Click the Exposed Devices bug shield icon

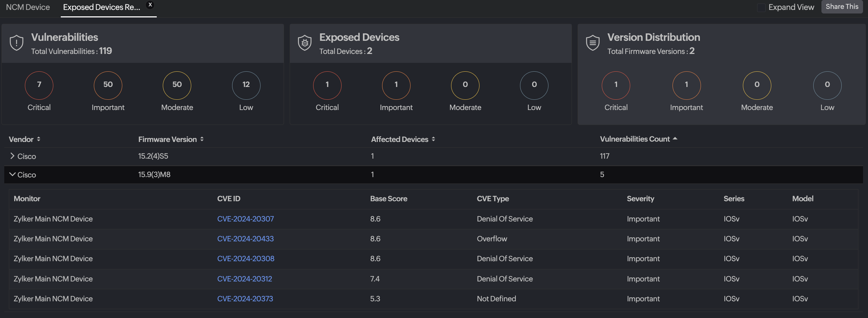click(305, 43)
